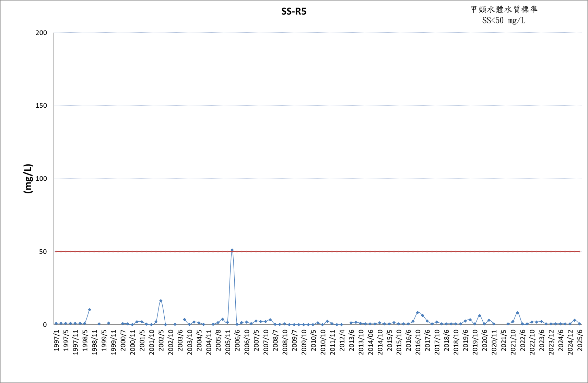Click the x-axis label 2014/06
Image resolution: width=588 pixels, height=383 pixels.
click(371, 342)
